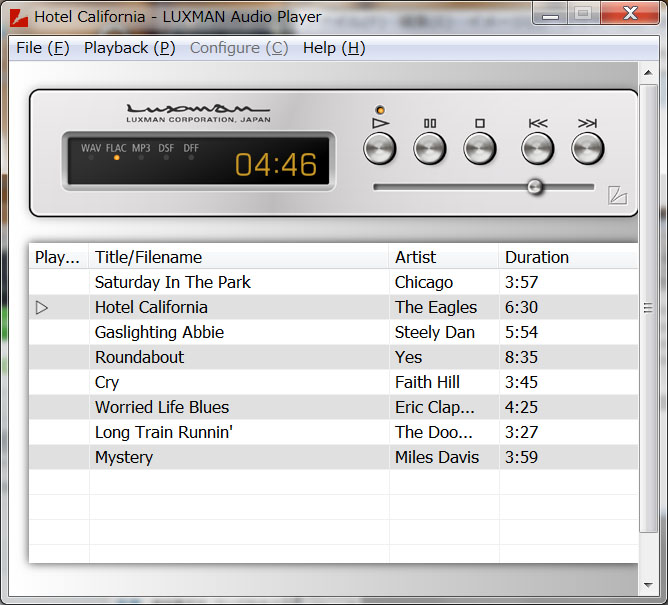Image resolution: width=668 pixels, height=605 pixels.
Task: Select the Saturday In The Park track
Action: [x=333, y=282]
